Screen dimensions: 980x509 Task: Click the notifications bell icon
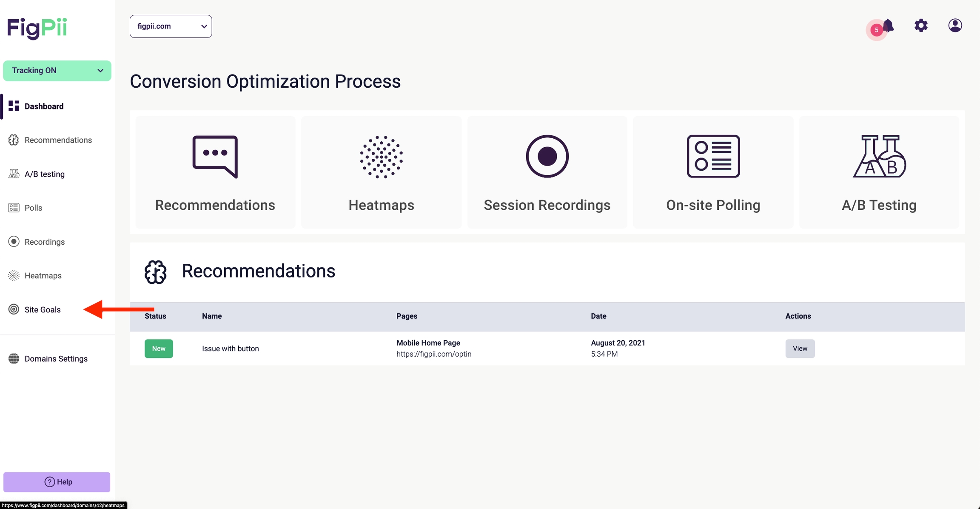pyautogui.click(x=888, y=26)
